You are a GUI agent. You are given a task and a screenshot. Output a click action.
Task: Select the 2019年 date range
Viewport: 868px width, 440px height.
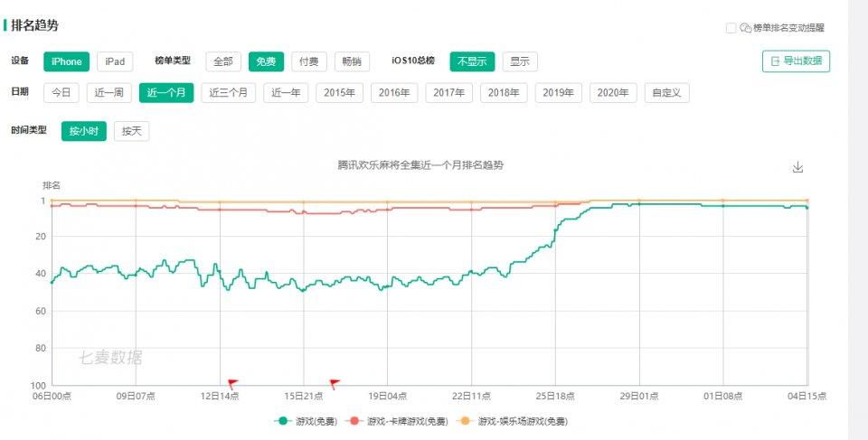(x=559, y=93)
